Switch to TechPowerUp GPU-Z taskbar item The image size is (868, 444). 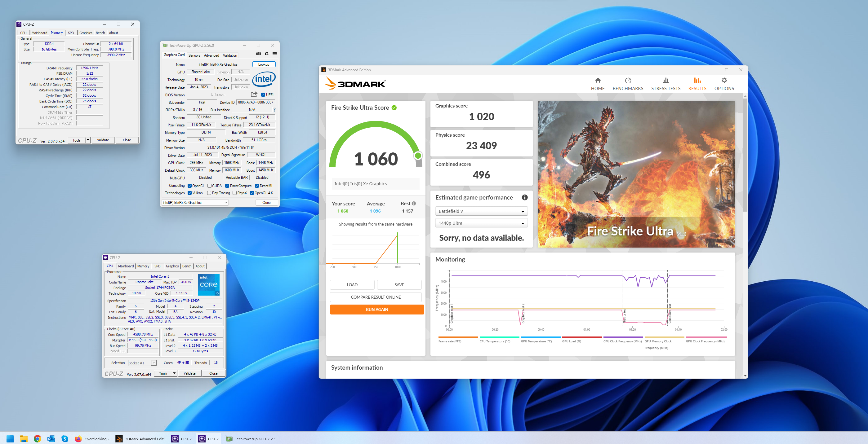250,439
